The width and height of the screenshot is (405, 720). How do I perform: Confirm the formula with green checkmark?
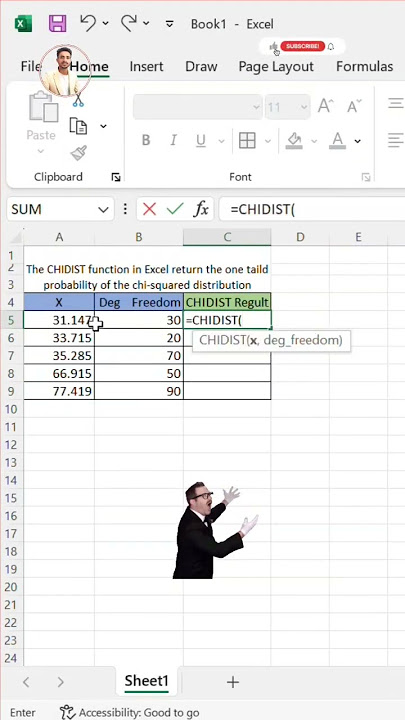(x=175, y=209)
